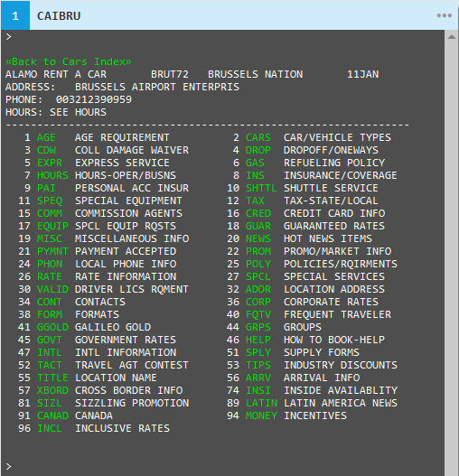Open SPLY supply forms link
Image resolution: width=459 pixels, height=476 pixels.
pos(258,352)
